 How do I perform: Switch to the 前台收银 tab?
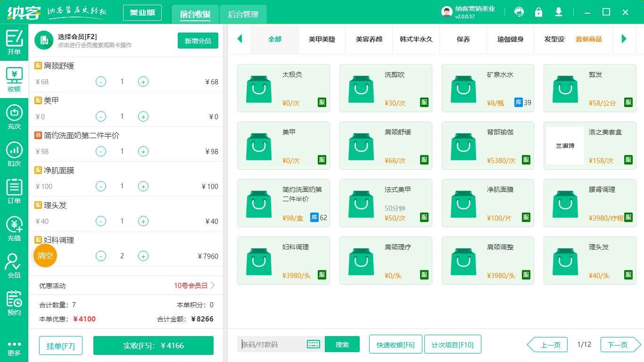point(195,14)
